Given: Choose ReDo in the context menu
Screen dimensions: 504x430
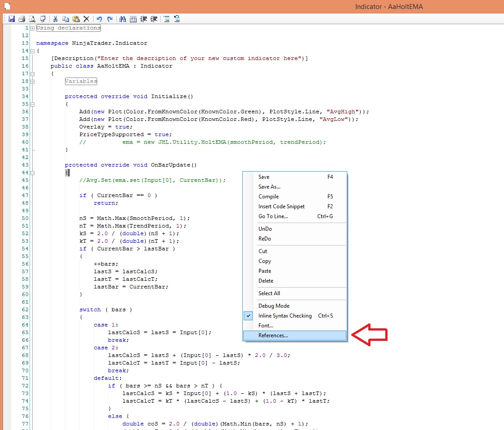Looking at the screenshot, I should pyautogui.click(x=295, y=239).
